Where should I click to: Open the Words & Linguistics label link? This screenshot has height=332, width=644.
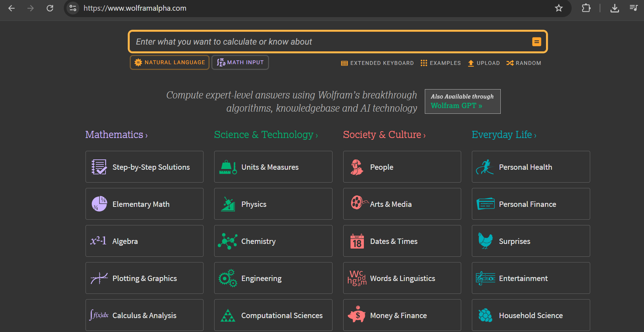coord(402,279)
